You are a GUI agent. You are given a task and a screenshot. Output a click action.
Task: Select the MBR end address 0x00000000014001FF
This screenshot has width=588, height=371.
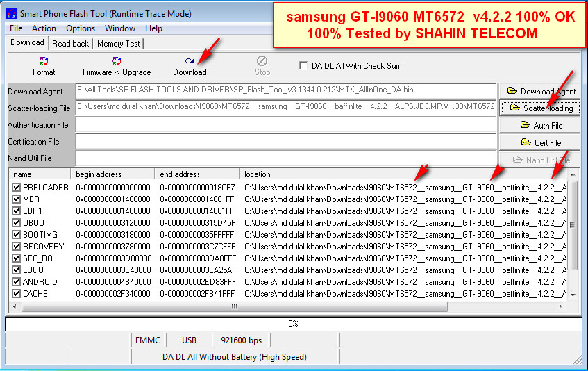tap(197, 199)
